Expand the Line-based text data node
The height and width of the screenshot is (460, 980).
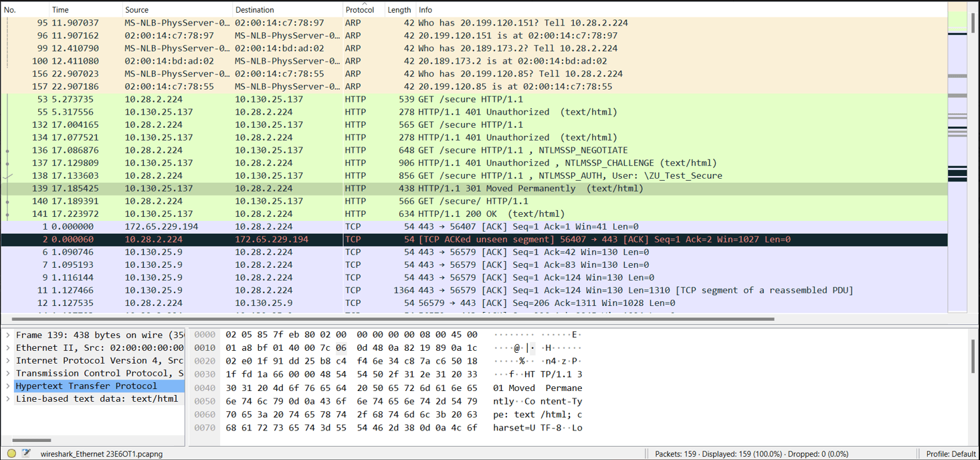click(x=8, y=398)
